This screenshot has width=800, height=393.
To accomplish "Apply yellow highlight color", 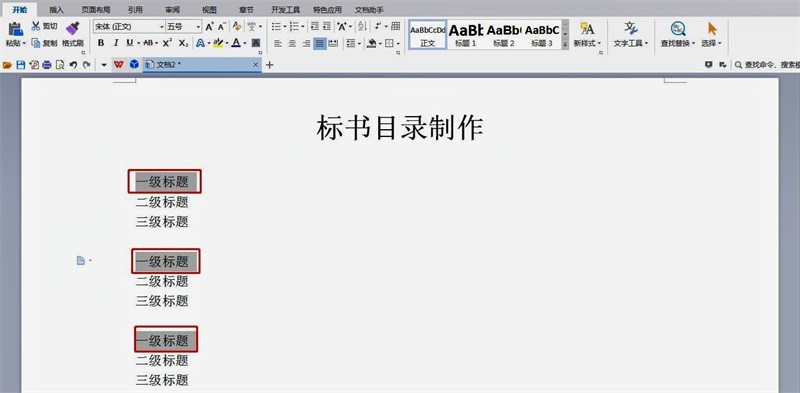I will 218,43.
